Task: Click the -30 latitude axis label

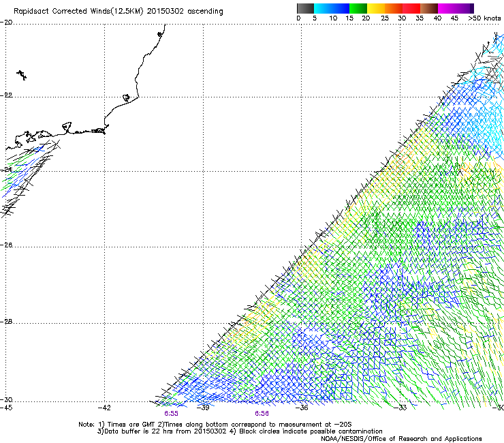Action: coord(6,400)
